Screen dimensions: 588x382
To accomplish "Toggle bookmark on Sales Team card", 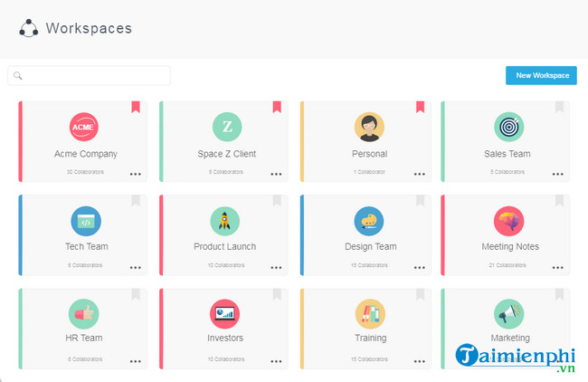I will click(559, 108).
